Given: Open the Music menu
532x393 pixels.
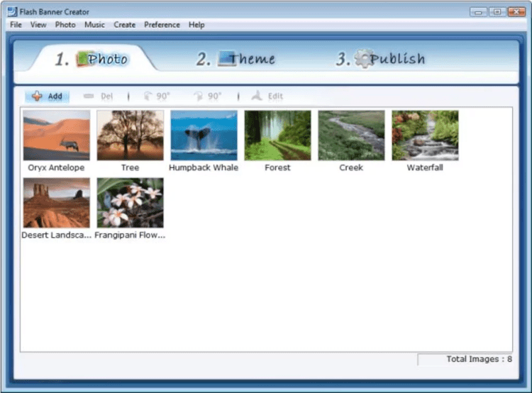Looking at the screenshot, I should coord(94,25).
